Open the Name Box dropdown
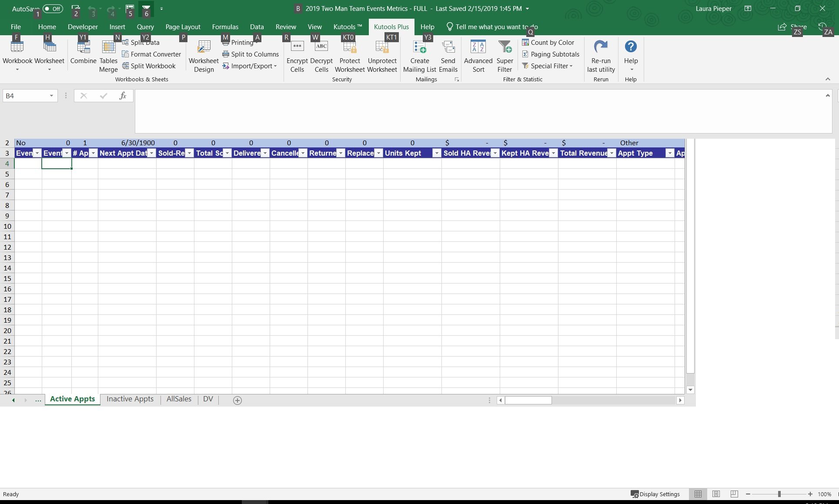The height and width of the screenshot is (504, 839). point(51,96)
